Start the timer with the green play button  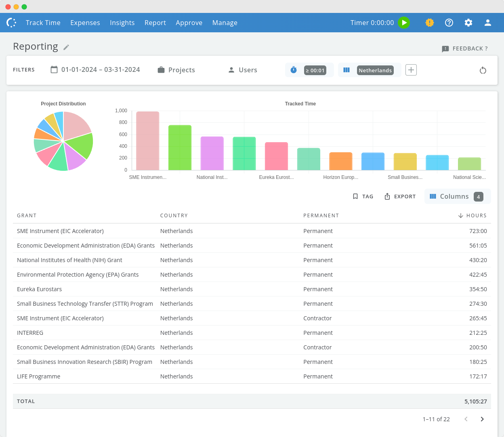[404, 23]
